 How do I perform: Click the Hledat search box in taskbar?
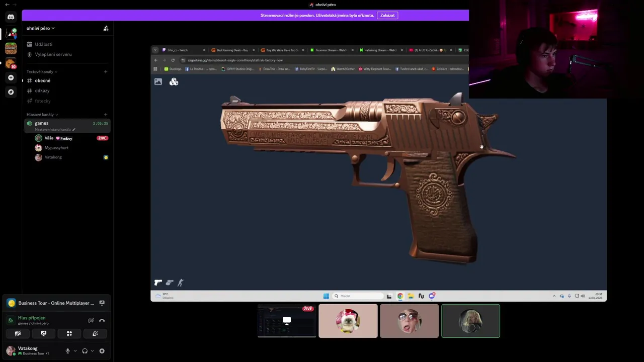358,296
